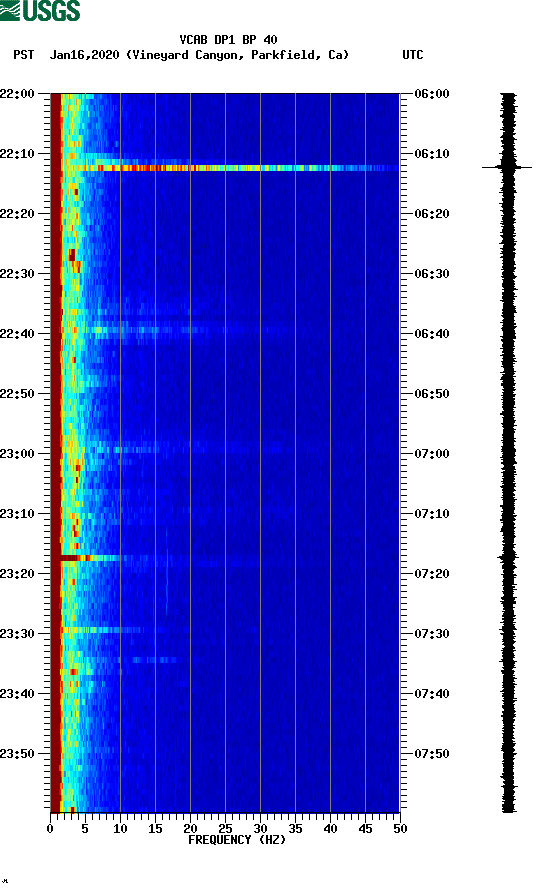
Task: Click the faint event band near 23:29
Action: click(x=102, y=630)
